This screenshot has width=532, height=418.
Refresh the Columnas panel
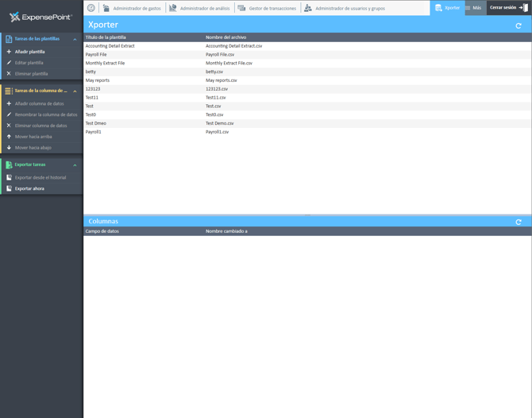tap(518, 222)
